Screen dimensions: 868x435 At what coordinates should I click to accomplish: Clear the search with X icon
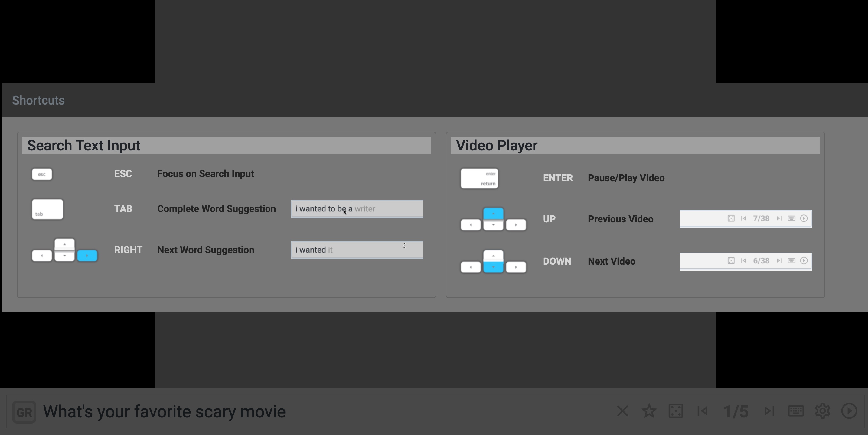point(622,411)
